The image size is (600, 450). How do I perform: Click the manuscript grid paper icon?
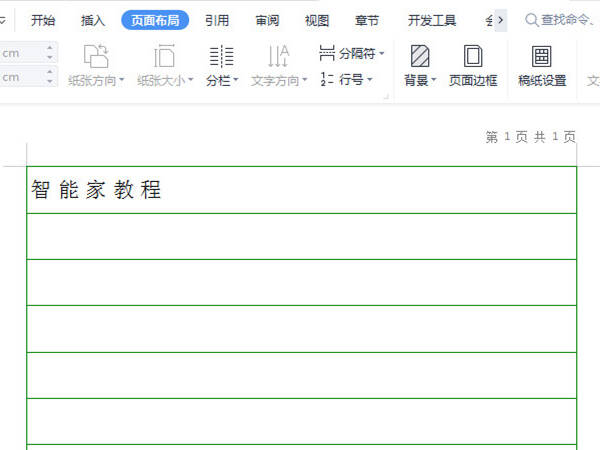point(542,56)
